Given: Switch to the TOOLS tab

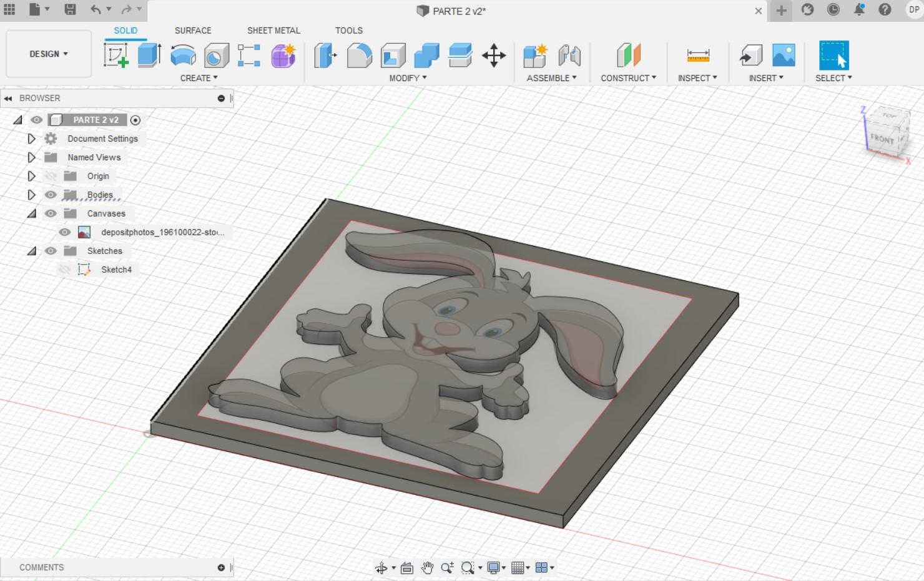Looking at the screenshot, I should 349,30.
